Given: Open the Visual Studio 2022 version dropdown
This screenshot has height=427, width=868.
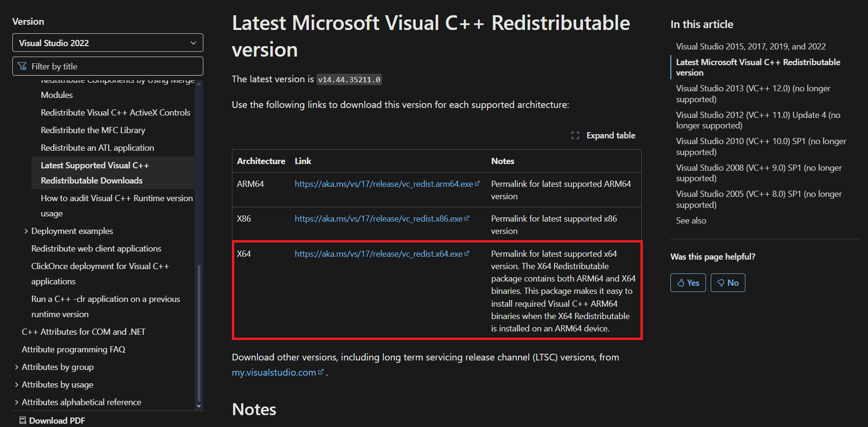Looking at the screenshot, I should coord(108,43).
